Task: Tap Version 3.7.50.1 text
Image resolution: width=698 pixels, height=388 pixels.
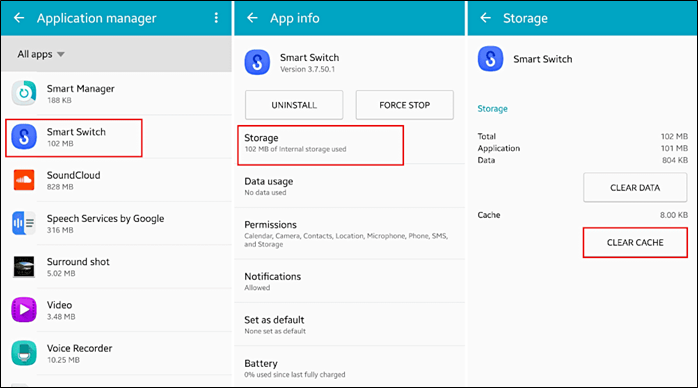Action: click(308, 69)
